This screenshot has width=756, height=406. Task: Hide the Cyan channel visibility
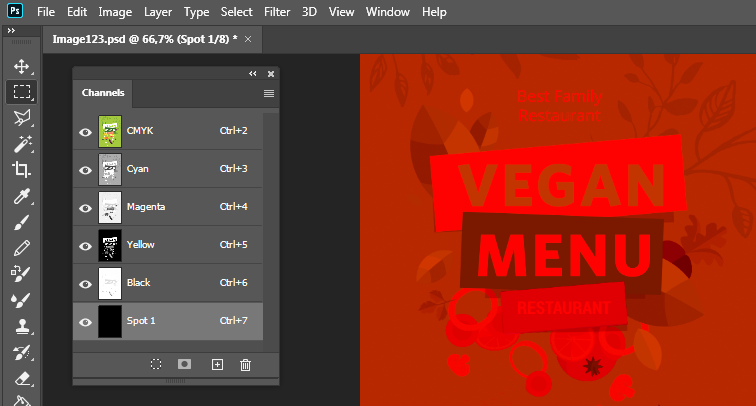pyautogui.click(x=85, y=169)
